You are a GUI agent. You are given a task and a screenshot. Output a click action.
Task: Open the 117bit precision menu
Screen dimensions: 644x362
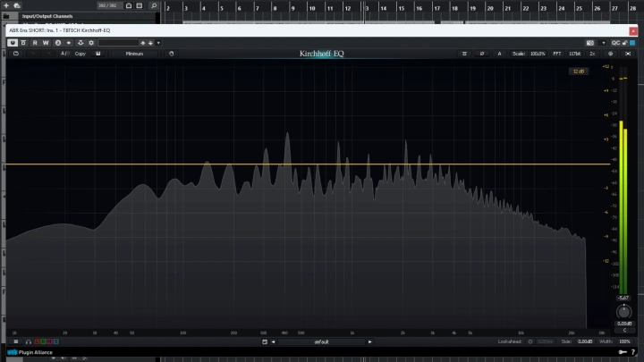(574, 54)
